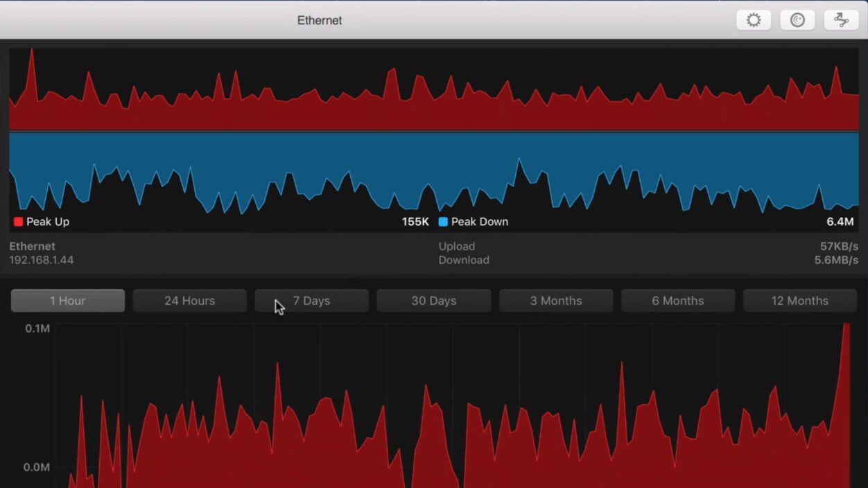
Task: Choose the 7 Days time range
Action: pos(311,301)
